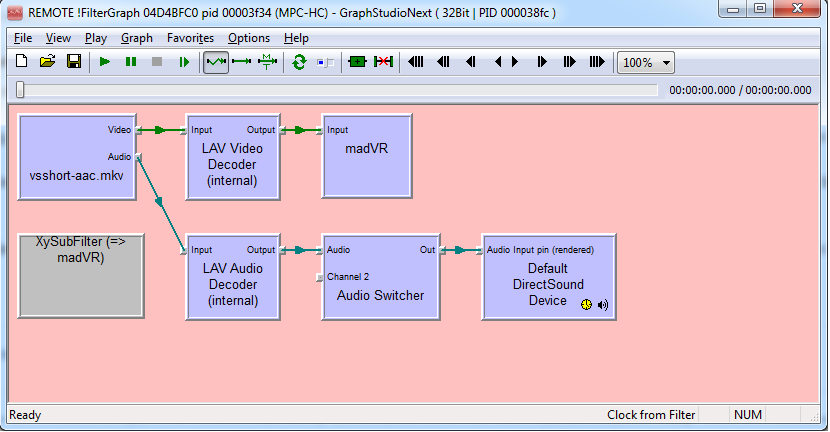Click the one-bar forward step icon
The height and width of the screenshot is (432, 830).
(542, 62)
